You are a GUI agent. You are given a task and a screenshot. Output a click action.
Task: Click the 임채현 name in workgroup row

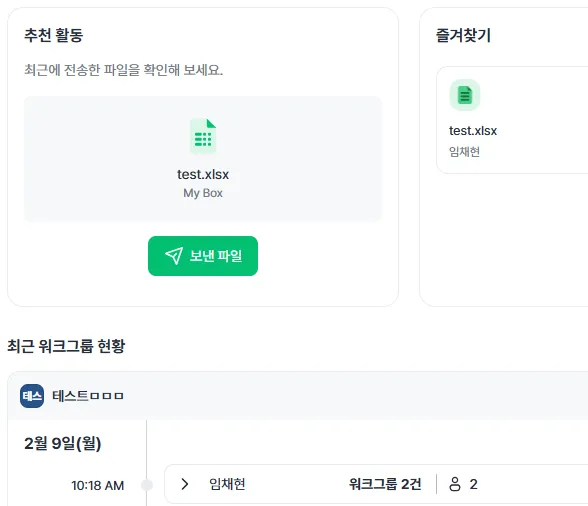[x=227, y=484]
